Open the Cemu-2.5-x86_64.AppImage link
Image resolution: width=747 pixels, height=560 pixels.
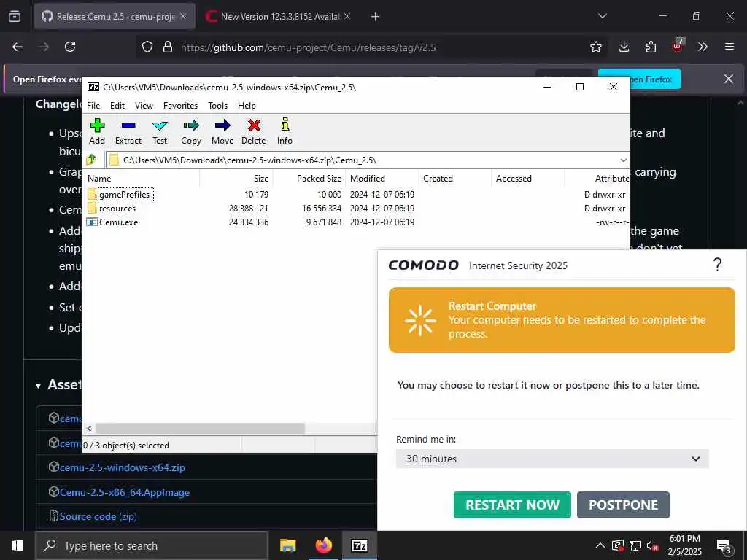pyautogui.click(x=124, y=492)
